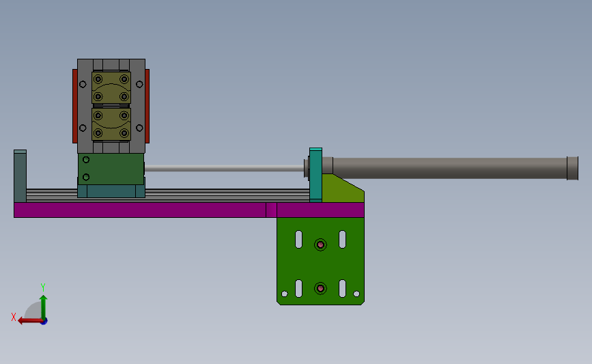592x364 pixels.
Task: Select the upper olive clamp block
Action: 111,87
